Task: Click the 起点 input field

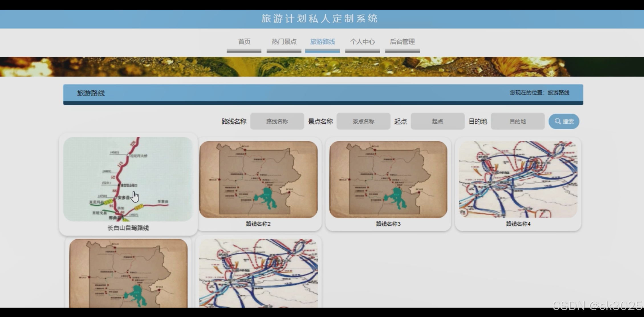Action: [x=437, y=121]
